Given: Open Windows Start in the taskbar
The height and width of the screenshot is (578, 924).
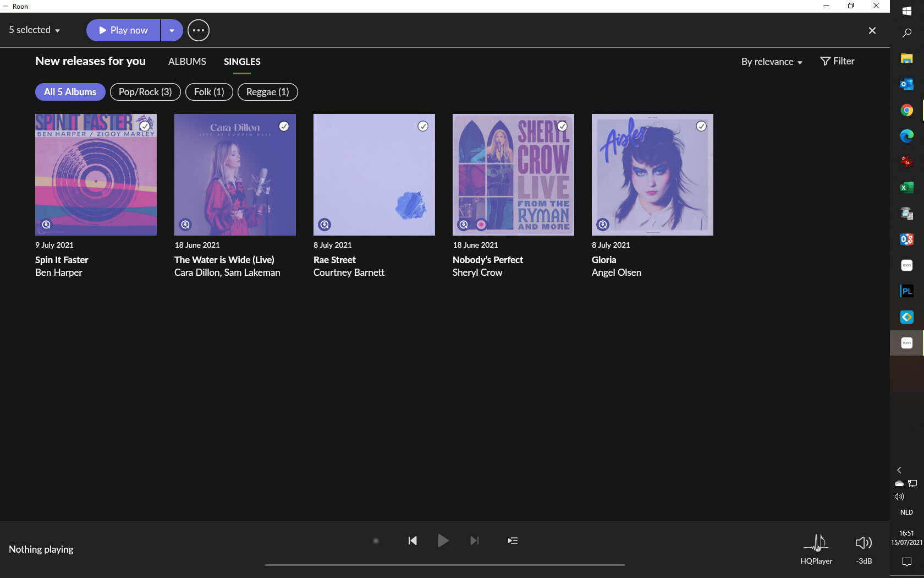Looking at the screenshot, I should tap(907, 11).
